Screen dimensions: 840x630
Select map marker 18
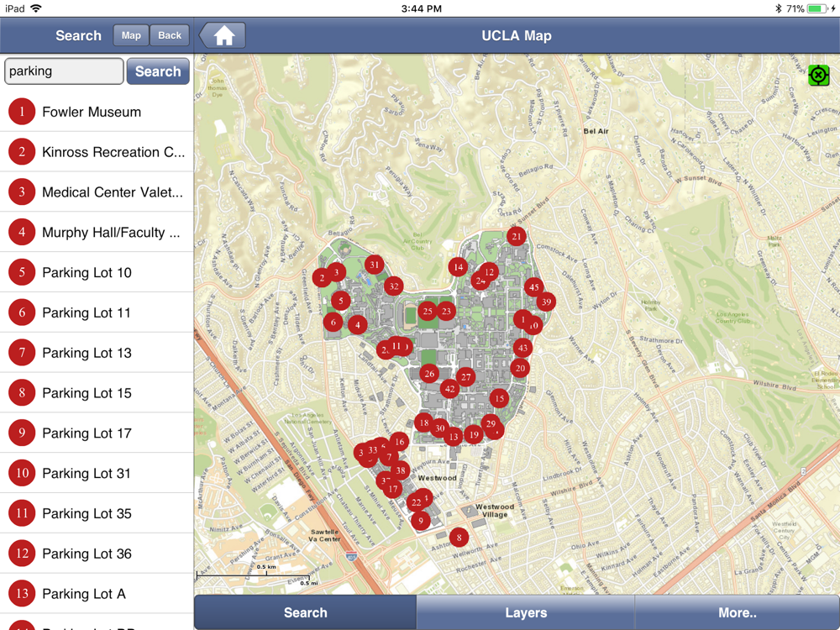click(x=424, y=423)
